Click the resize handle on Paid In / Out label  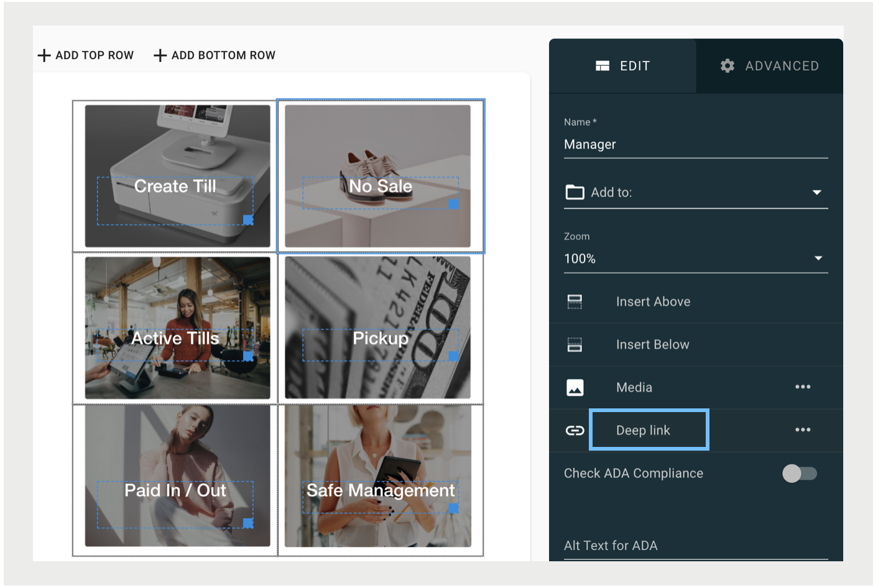click(x=248, y=523)
